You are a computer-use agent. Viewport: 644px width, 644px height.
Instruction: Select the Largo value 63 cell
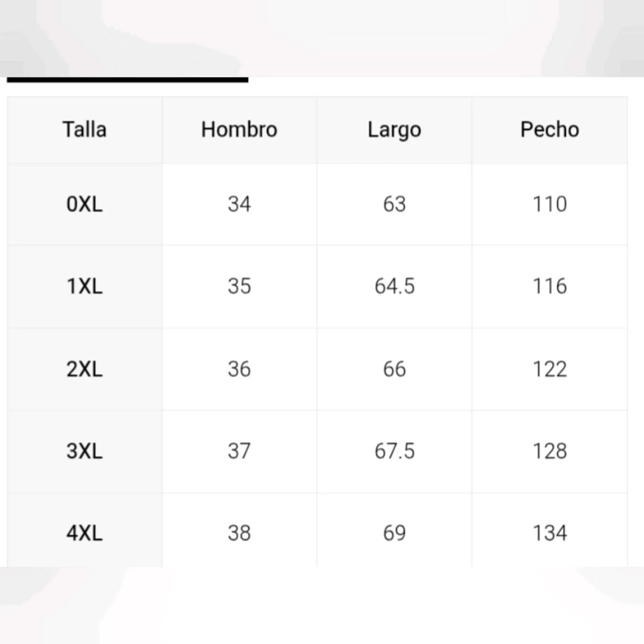pyautogui.click(x=394, y=204)
